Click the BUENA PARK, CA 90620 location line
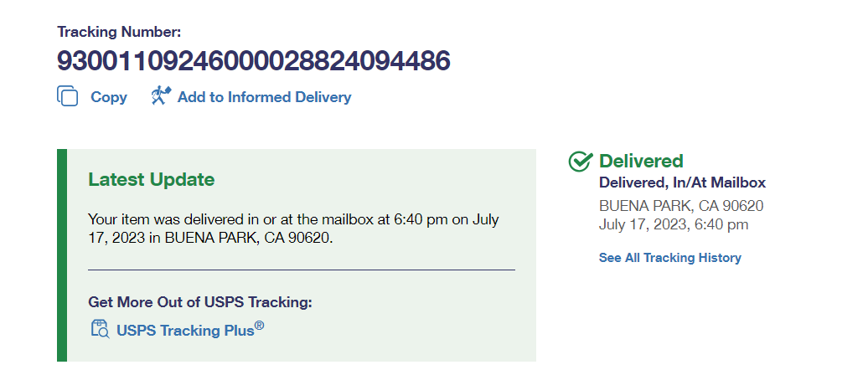Screen dimensions: 868x370 [680, 206]
